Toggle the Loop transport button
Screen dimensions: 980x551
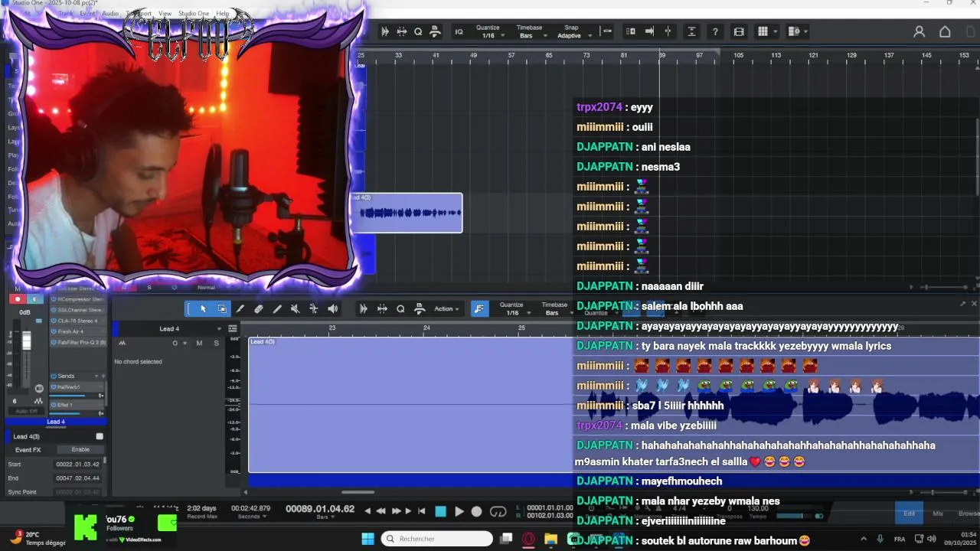(x=498, y=511)
